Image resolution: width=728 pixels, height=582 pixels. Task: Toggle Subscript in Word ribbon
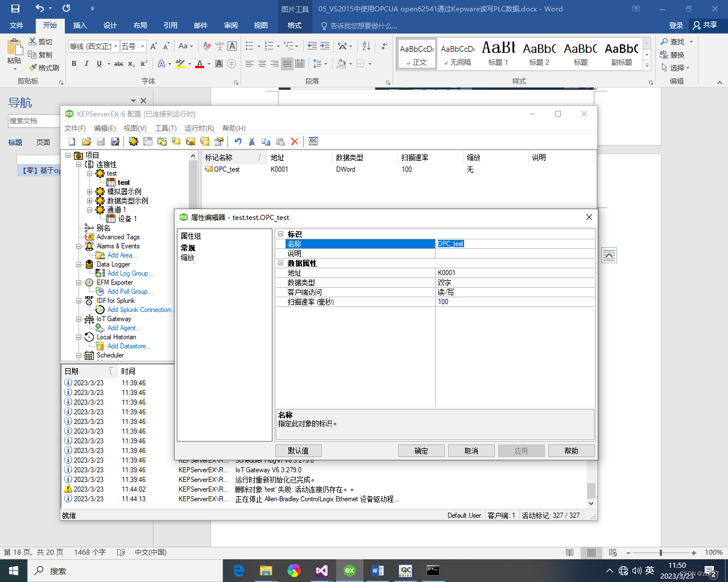click(131, 64)
